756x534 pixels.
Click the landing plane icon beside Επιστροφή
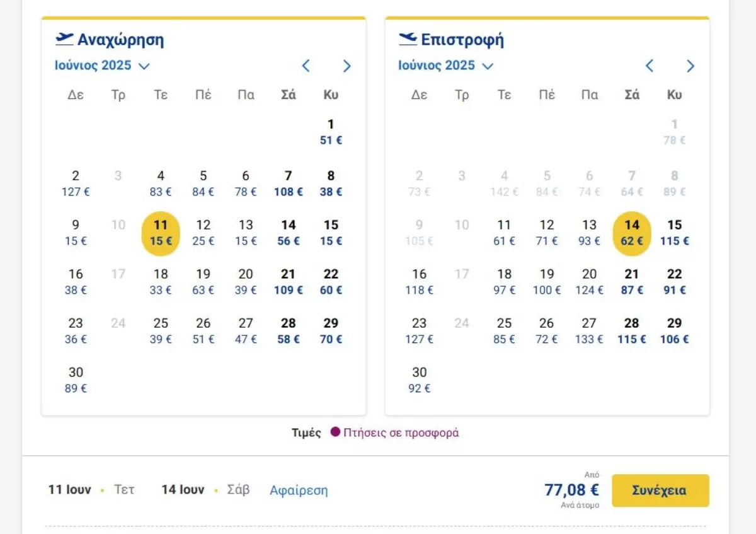click(x=408, y=39)
